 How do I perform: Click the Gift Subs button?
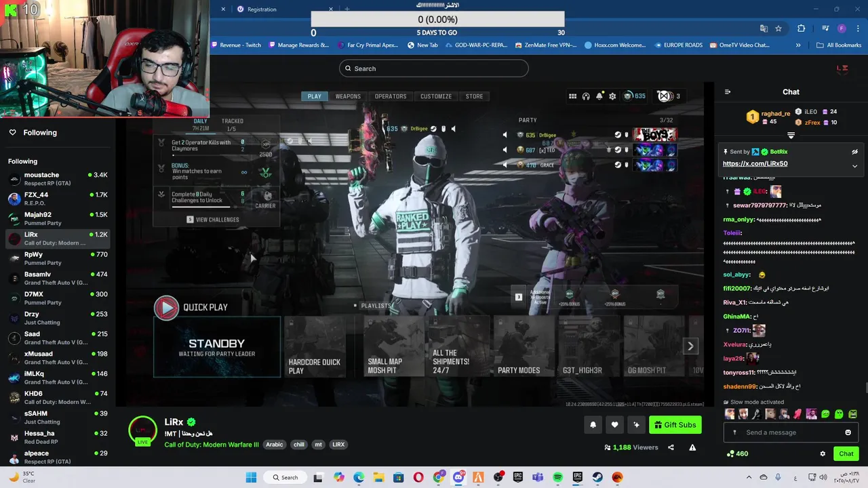click(x=675, y=425)
